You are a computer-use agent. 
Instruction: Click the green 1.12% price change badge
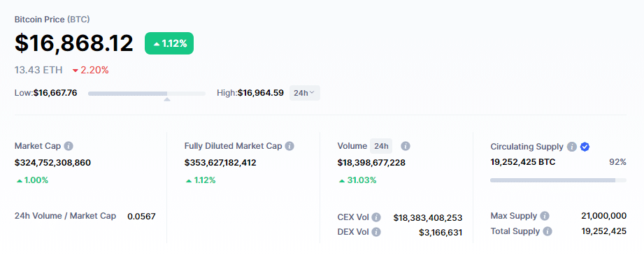tap(169, 43)
